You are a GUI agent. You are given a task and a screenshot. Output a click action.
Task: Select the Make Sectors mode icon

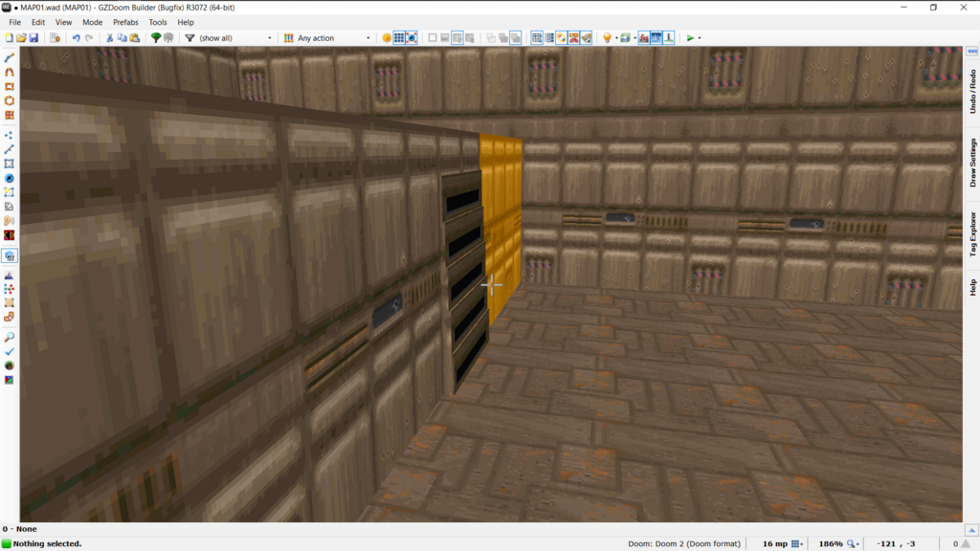(x=10, y=192)
